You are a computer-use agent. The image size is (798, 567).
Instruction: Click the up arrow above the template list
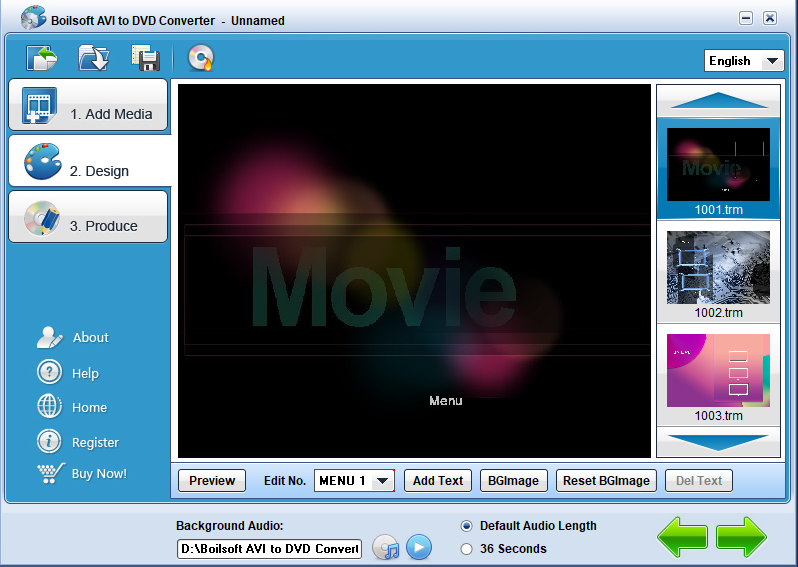click(718, 101)
